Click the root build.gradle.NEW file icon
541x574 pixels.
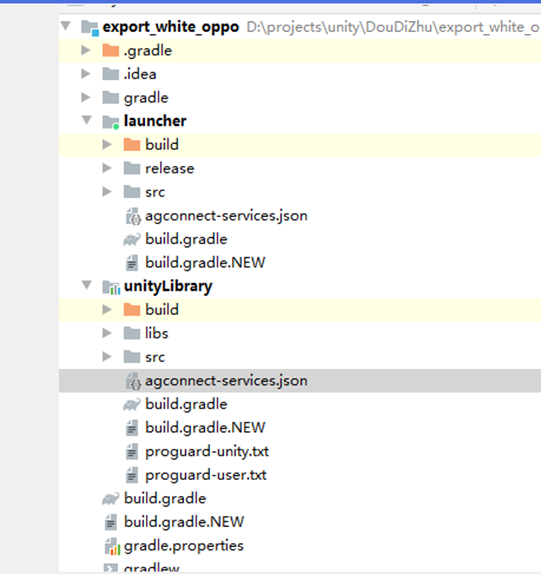click(111, 522)
